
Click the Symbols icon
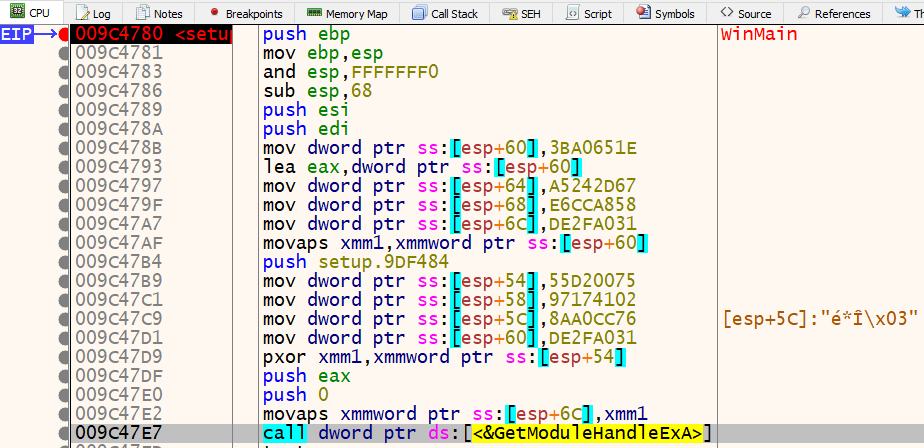644,12
